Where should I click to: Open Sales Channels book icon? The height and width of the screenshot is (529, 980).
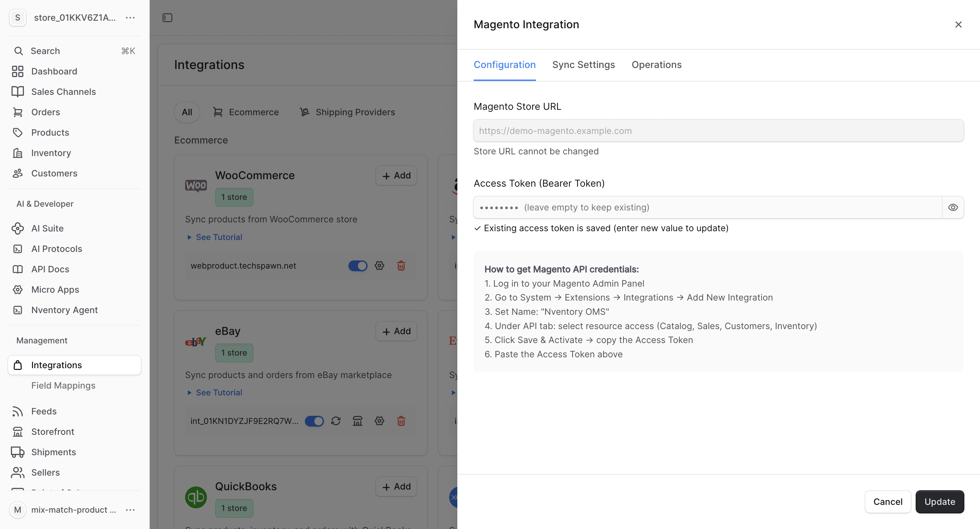[17, 91]
